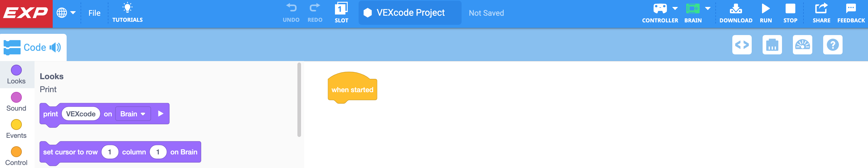Image resolution: width=868 pixels, height=168 pixels.
Task: Open the monitor gauge icon
Action: [x=802, y=45]
